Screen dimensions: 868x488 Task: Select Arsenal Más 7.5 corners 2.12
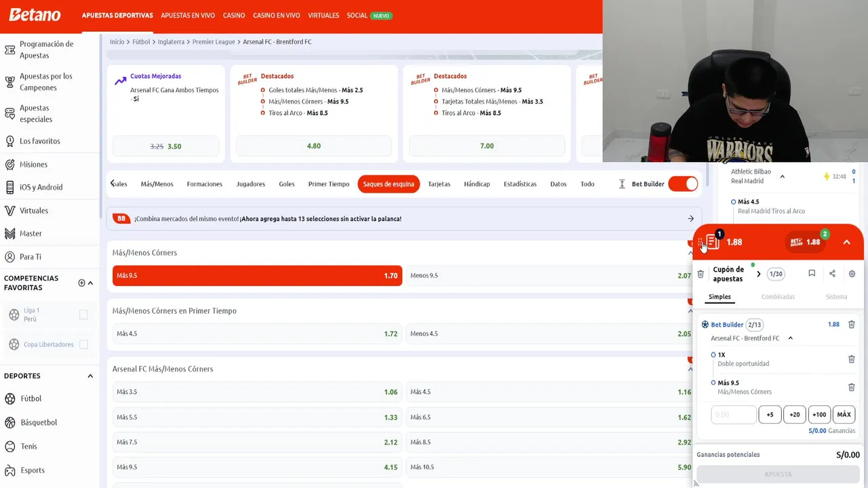[x=257, y=442]
